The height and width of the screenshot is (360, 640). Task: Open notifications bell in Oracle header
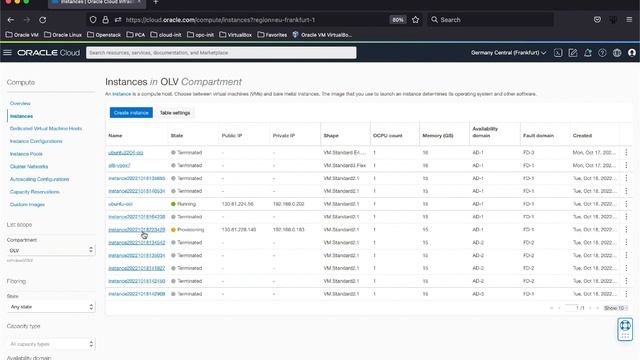click(588, 53)
